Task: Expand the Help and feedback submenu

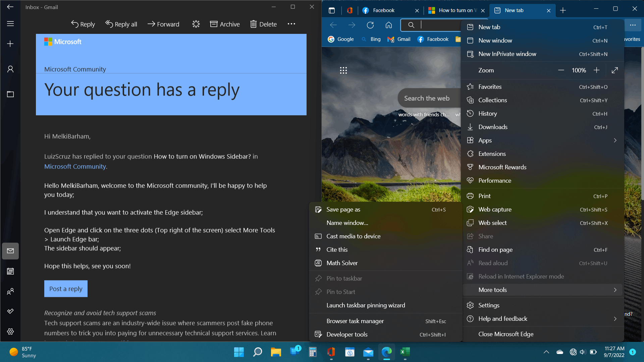Action: tap(615, 319)
